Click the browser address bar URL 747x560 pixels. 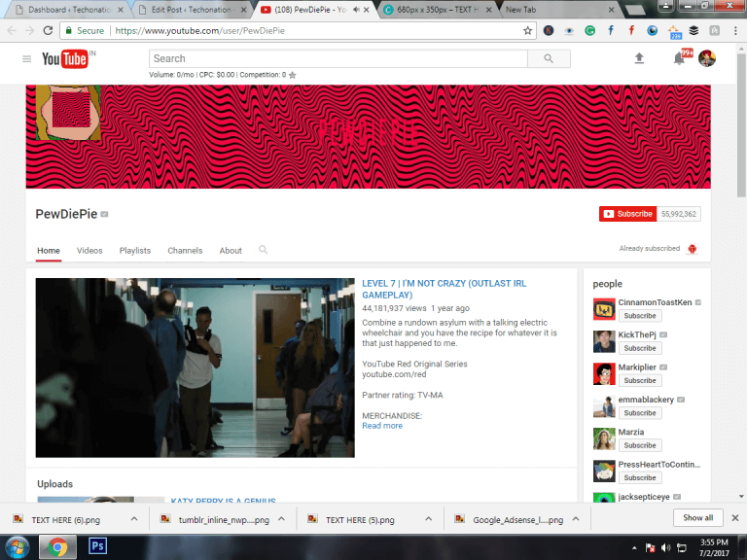click(x=200, y=30)
